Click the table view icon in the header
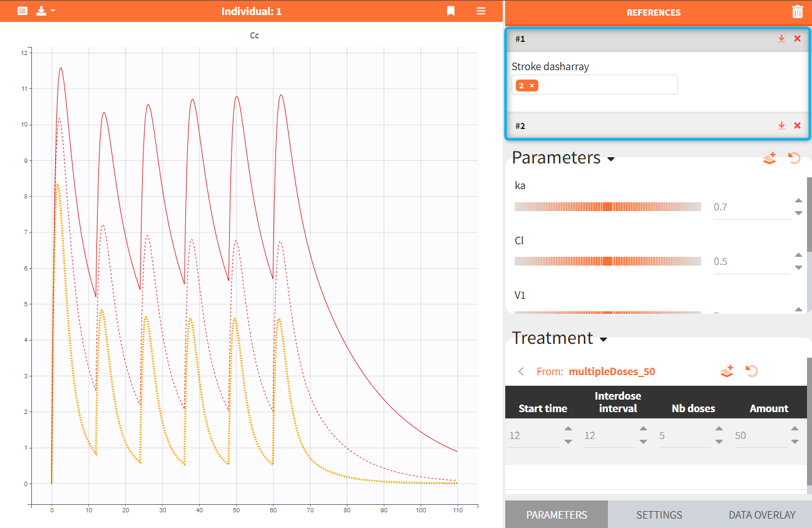 click(x=23, y=11)
